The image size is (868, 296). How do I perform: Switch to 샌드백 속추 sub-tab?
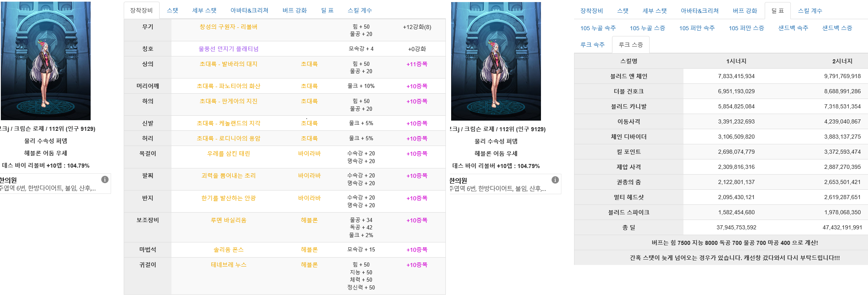click(x=793, y=28)
